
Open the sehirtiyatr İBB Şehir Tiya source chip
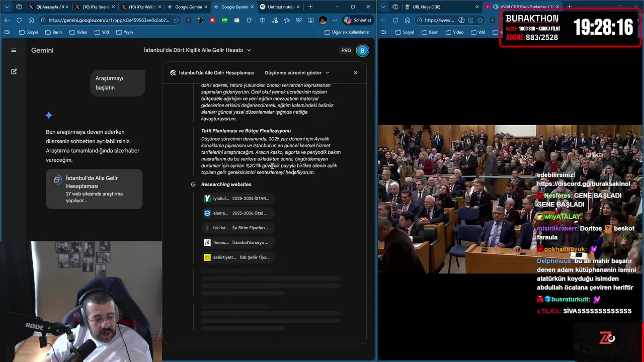pos(237,257)
